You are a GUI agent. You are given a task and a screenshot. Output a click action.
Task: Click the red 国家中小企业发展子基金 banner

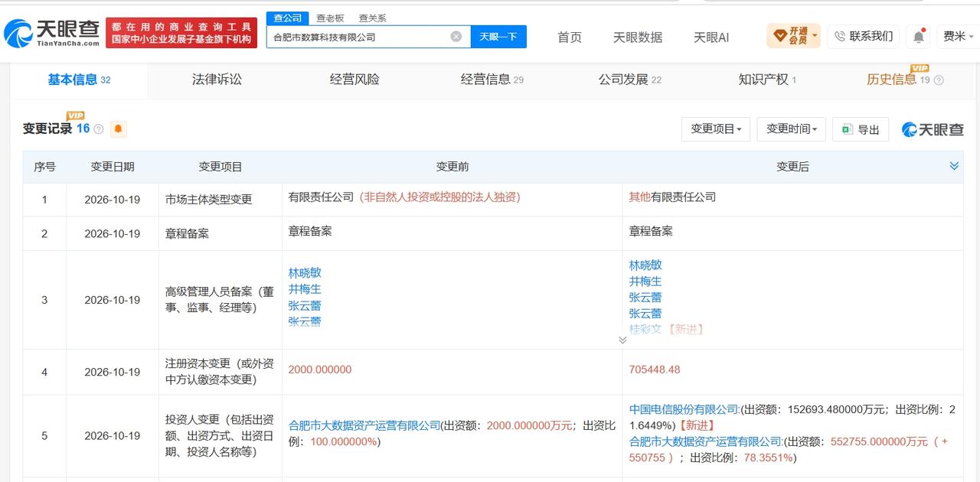pos(183,33)
